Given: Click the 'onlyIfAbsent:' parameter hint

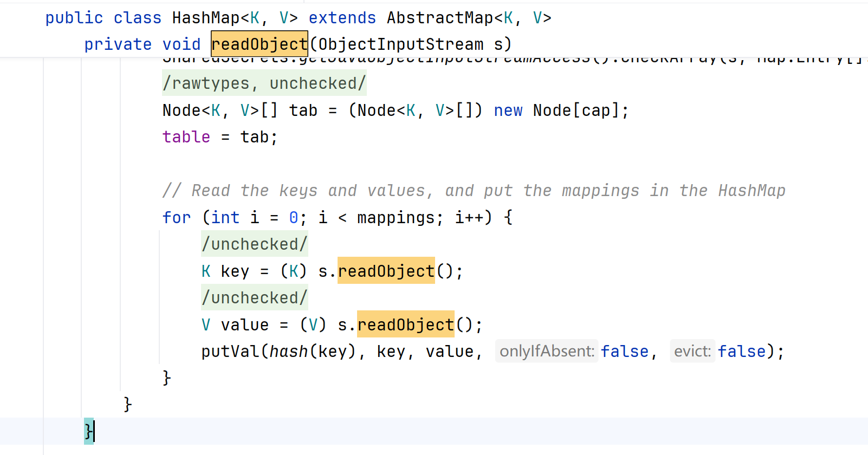Looking at the screenshot, I should [547, 351].
